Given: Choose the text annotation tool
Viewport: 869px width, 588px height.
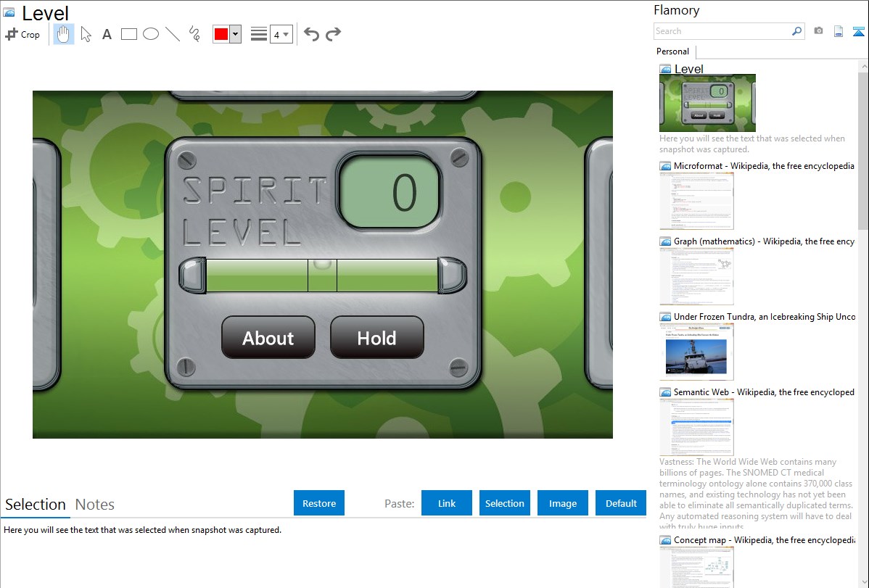Looking at the screenshot, I should [x=107, y=34].
